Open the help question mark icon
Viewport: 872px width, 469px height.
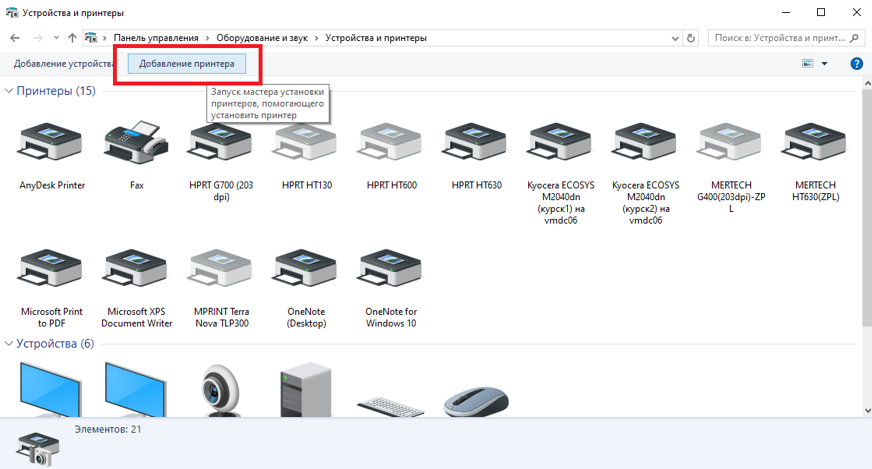856,64
